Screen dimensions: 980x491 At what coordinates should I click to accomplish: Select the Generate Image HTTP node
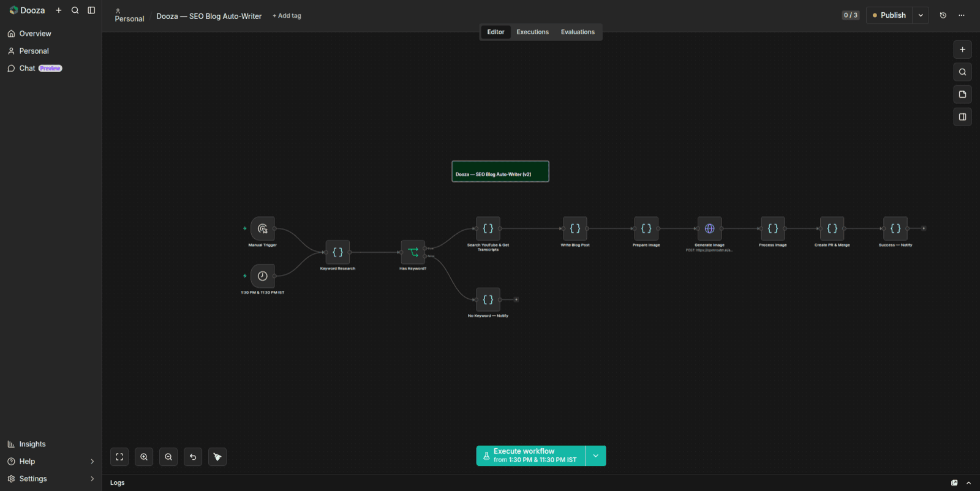click(x=709, y=228)
